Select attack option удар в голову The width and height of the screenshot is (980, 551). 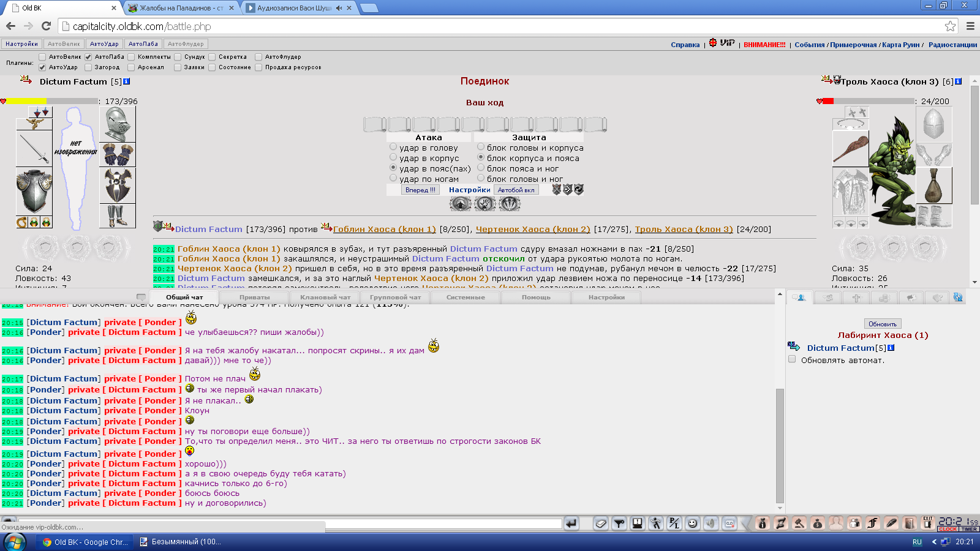tap(393, 147)
